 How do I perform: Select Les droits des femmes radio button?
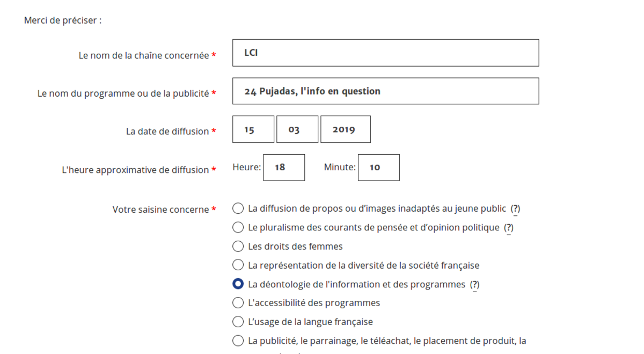coord(238,246)
